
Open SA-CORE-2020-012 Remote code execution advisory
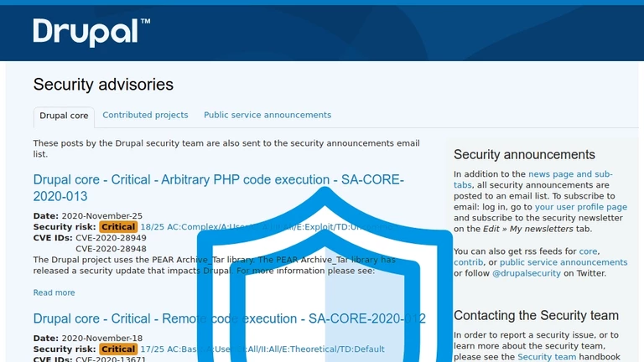pos(229,318)
